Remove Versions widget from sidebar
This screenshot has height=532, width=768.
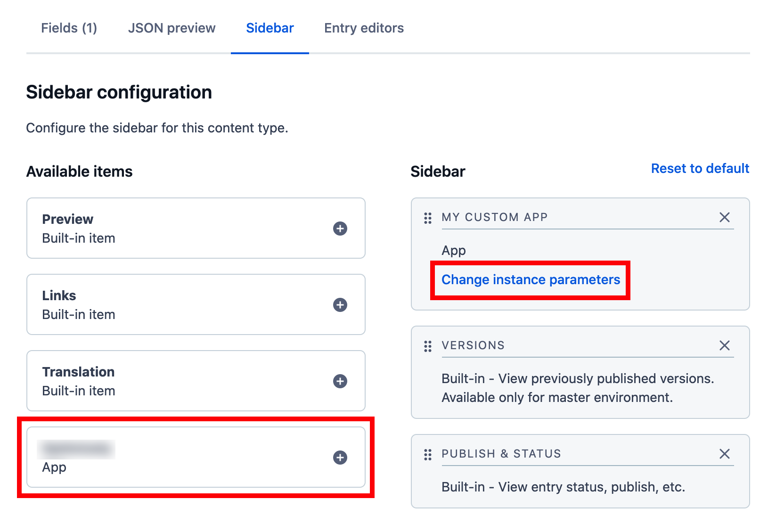[x=724, y=345]
